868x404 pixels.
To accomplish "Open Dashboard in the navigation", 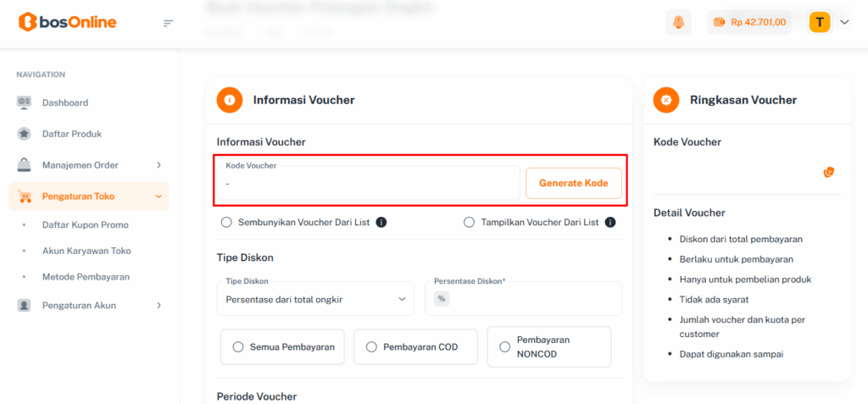I will 65,102.
